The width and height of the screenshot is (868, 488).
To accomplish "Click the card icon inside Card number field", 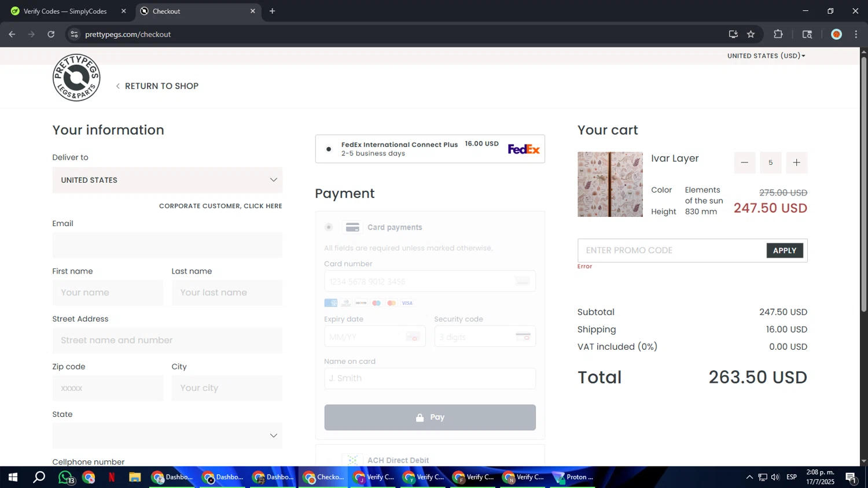I will point(523,281).
